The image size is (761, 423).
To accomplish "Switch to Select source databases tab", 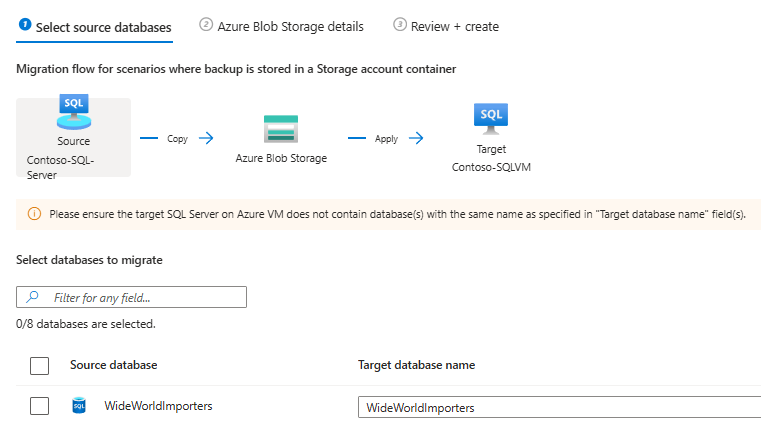I will 95,27.
